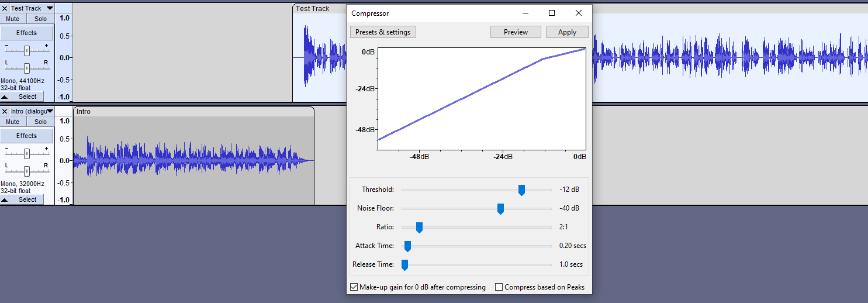Mute the Test Track
Screen dimensions: 868x303
[13, 19]
